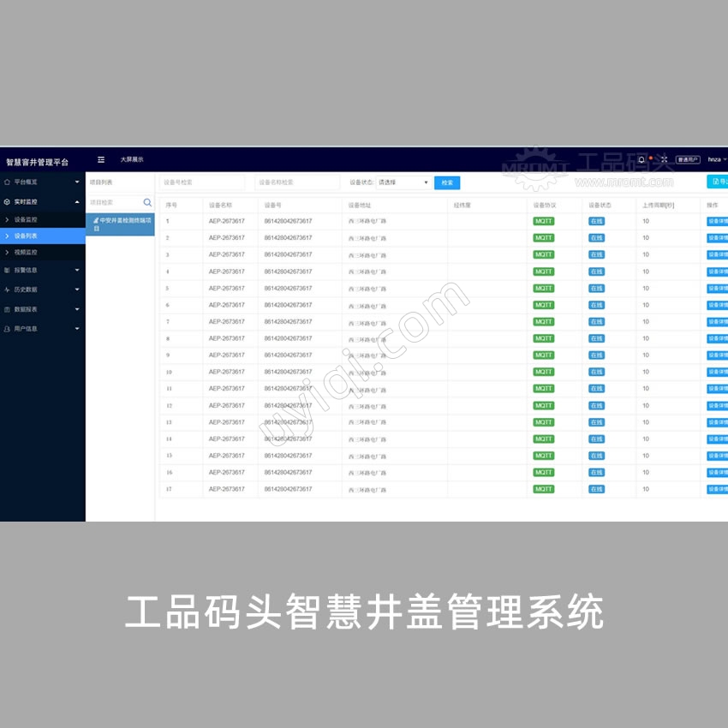This screenshot has width=728, height=728.
Task: Click the device address in row 10
Action: click(x=367, y=373)
